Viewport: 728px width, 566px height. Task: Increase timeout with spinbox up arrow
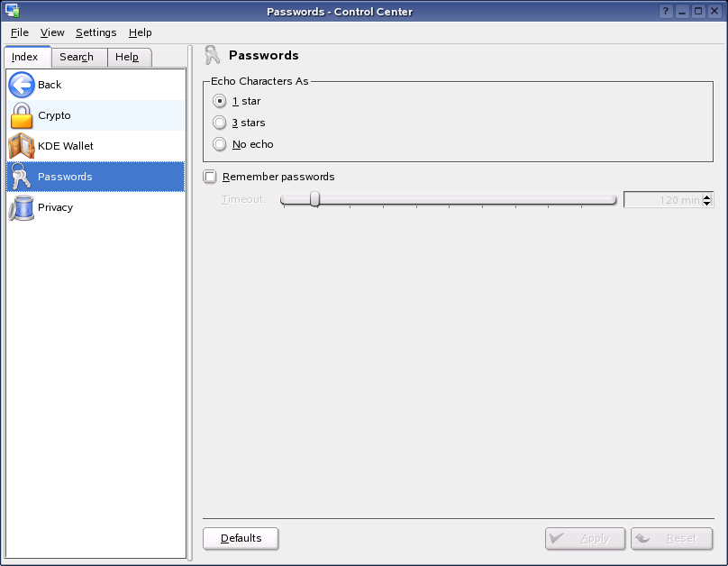pos(706,196)
